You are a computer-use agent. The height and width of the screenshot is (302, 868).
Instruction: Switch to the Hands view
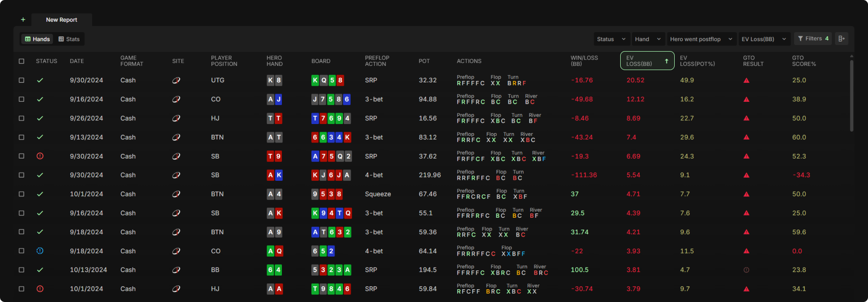[x=37, y=39]
